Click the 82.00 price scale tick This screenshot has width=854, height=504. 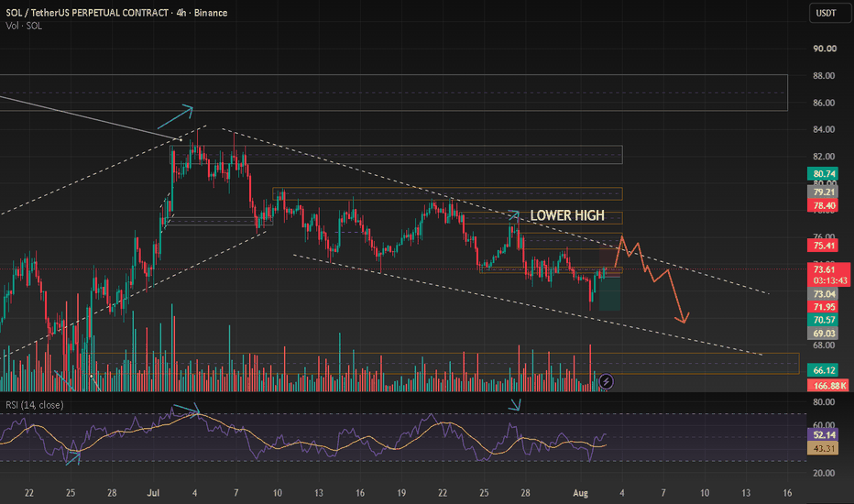[x=824, y=157]
